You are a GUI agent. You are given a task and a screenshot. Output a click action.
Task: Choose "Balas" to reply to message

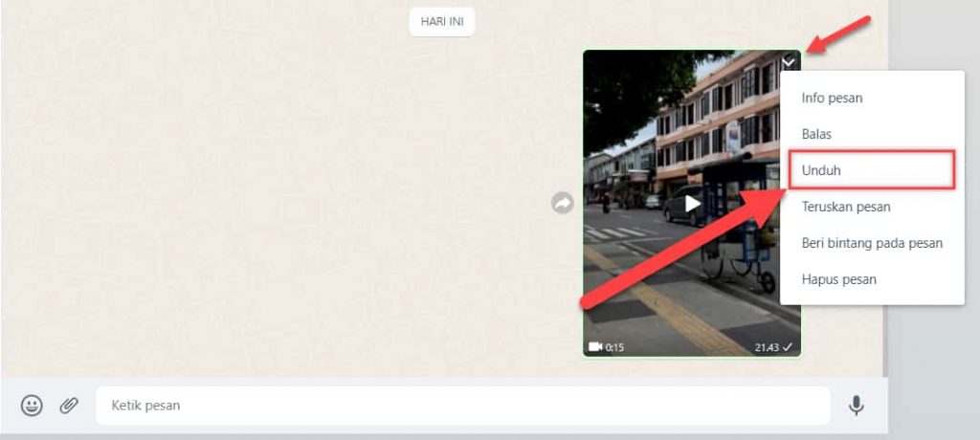[x=816, y=135]
